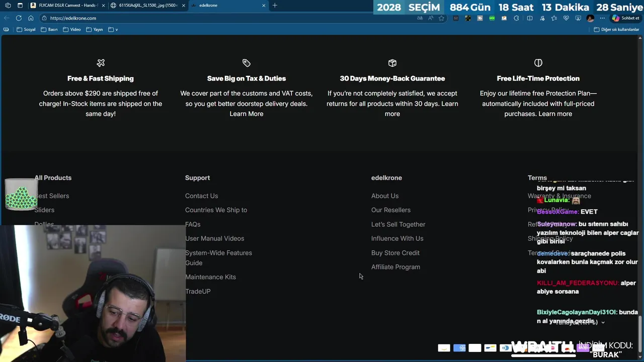Click the Free & Fast Shipping airplane icon
Image resolution: width=644 pixels, height=362 pixels.
point(101,63)
